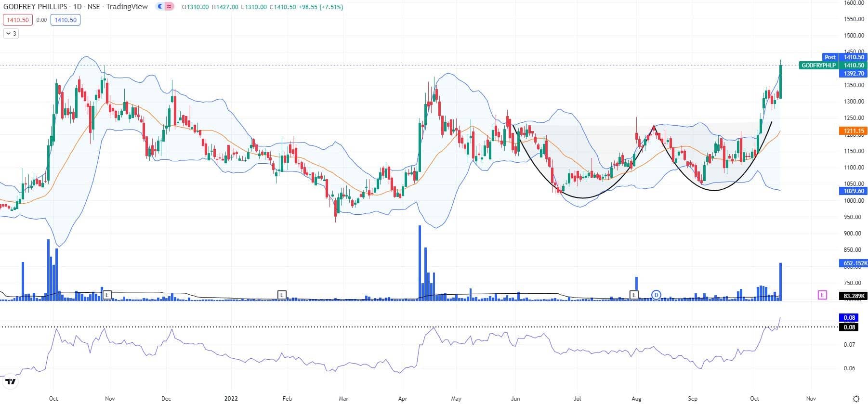Image resolution: width=868 pixels, height=404 pixels.
Task: Click the large April volume spike bar
Action: click(420, 263)
